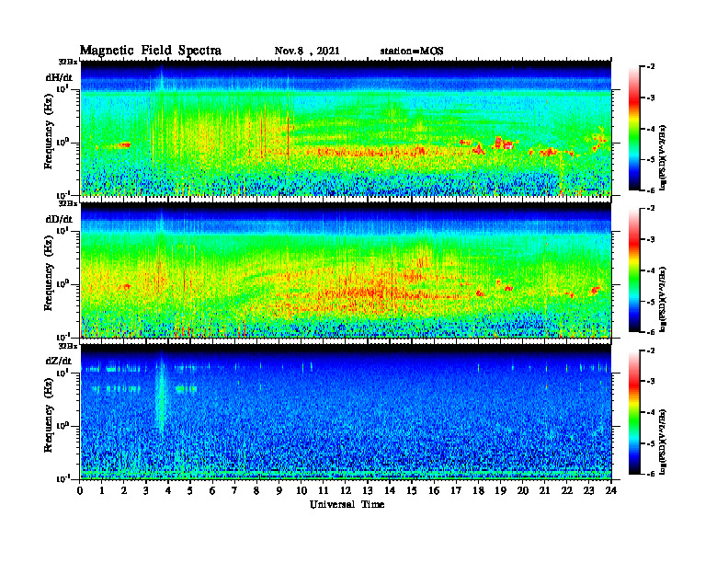728x563 pixels.
Task: Click the hour 8 tick label
Action: point(256,490)
